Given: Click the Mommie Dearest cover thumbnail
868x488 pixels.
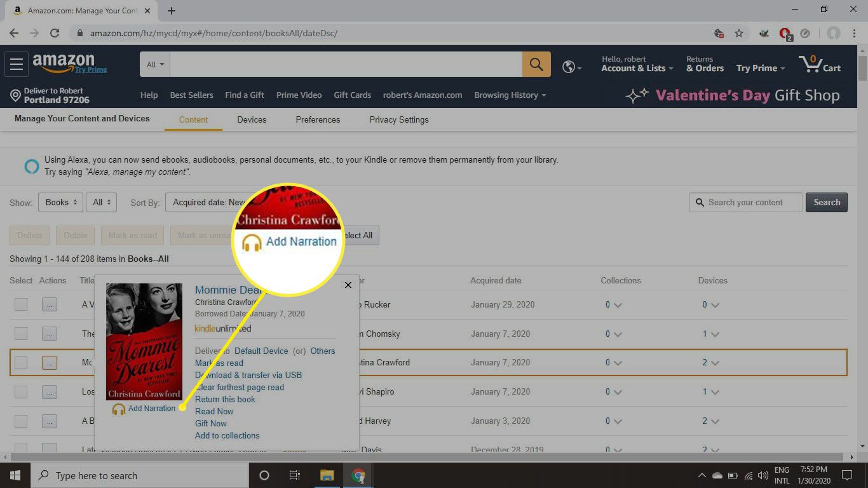Looking at the screenshot, I should point(144,342).
